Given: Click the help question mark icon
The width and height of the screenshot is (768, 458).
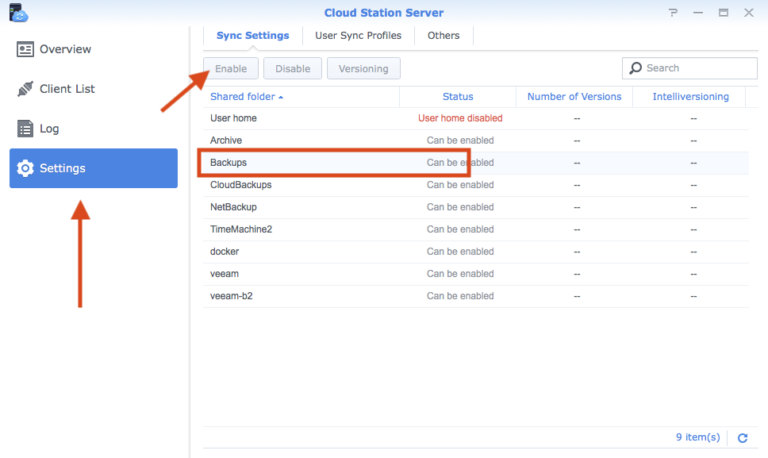Looking at the screenshot, I should pyautogui.click(x=673, y=13).
